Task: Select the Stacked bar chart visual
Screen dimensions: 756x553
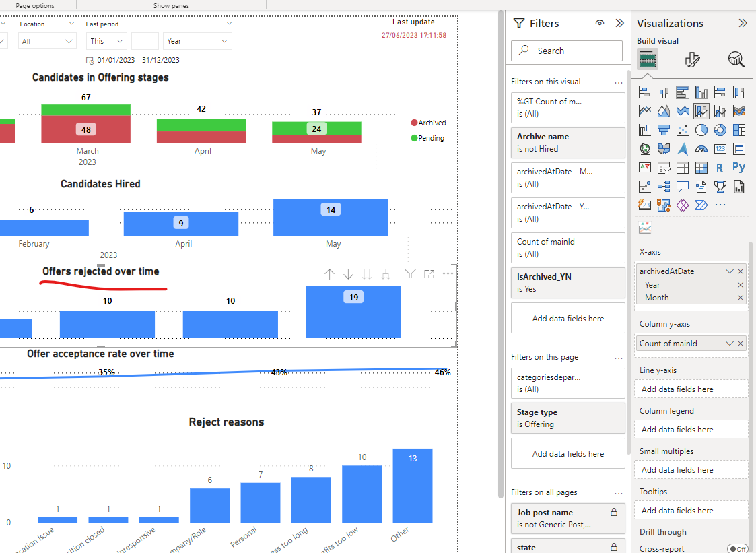Action: pos(645,92)
